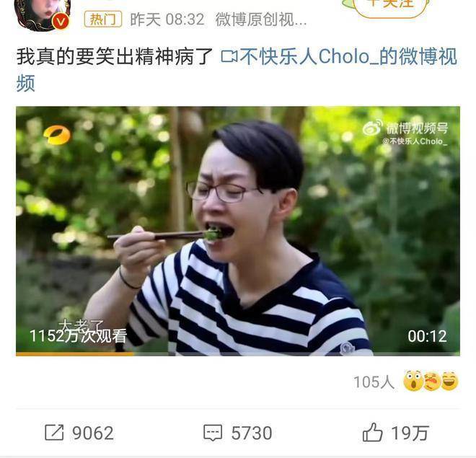Tap the video camera icon before link

(229, 57)
